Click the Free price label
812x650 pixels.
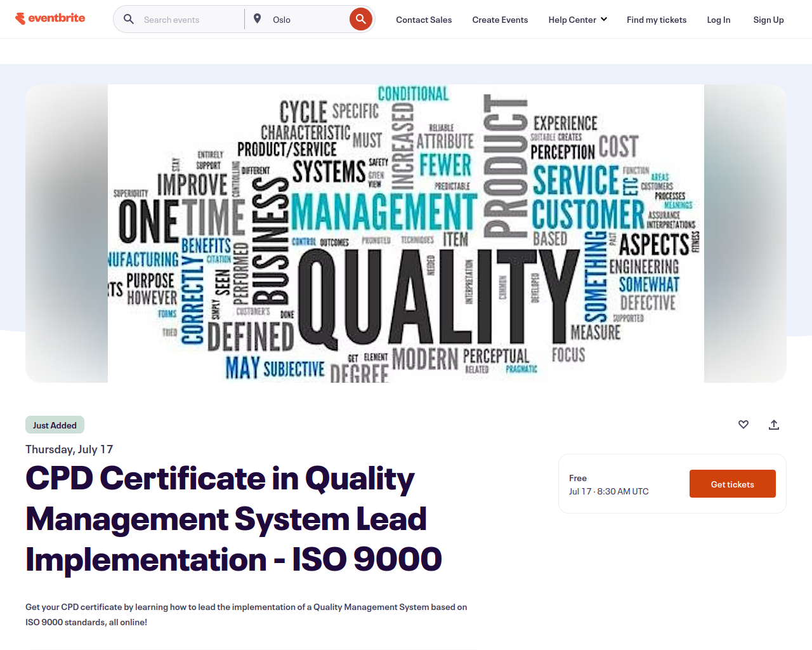point(578,478)
